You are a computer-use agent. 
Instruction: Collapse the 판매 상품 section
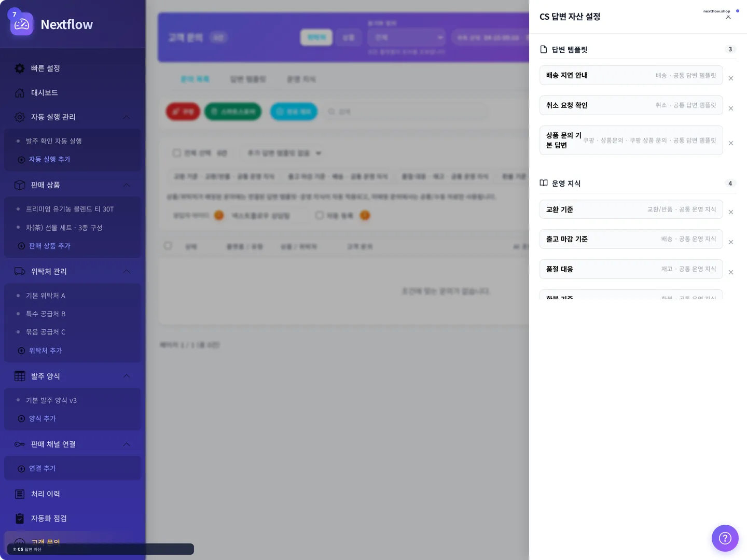click(x=126, y=185)
